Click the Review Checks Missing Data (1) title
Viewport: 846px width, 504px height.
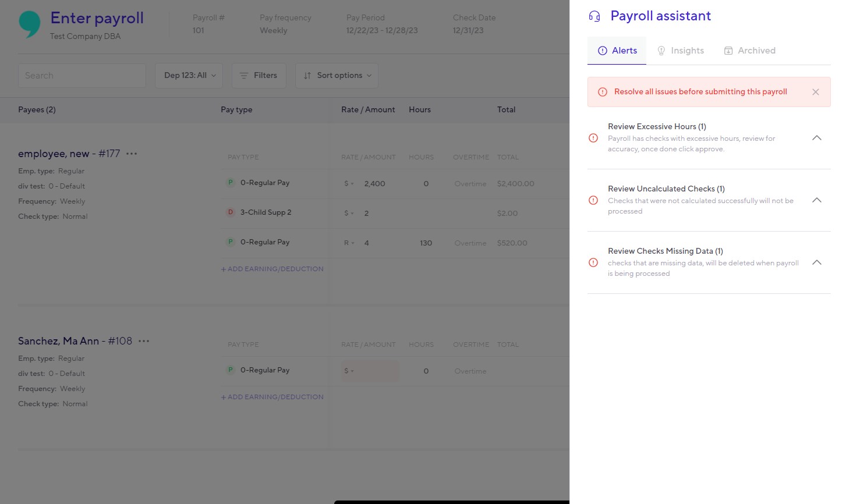(666, 251)
